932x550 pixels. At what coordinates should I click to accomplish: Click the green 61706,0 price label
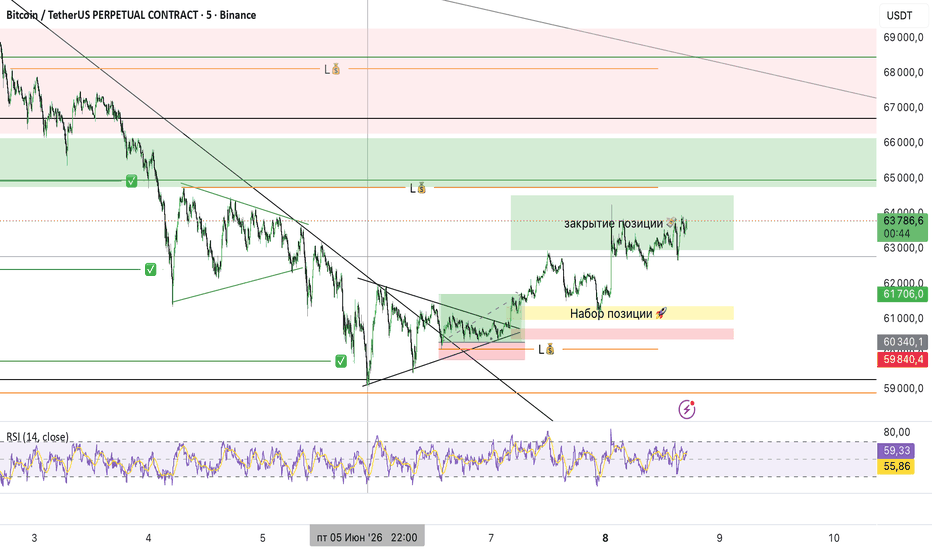pos(902,294)
